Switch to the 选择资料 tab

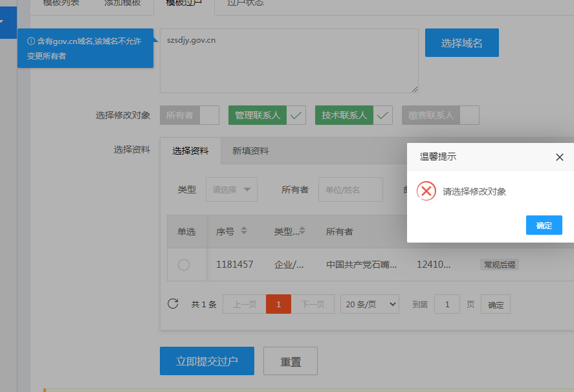click(x=190, y=151)
